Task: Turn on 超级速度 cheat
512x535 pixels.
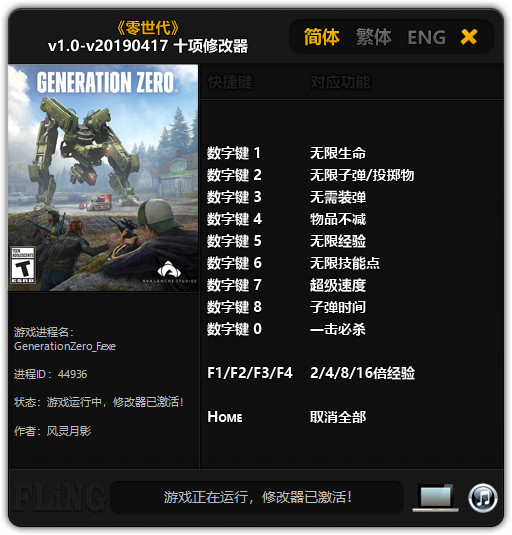Action: point(338,285)
